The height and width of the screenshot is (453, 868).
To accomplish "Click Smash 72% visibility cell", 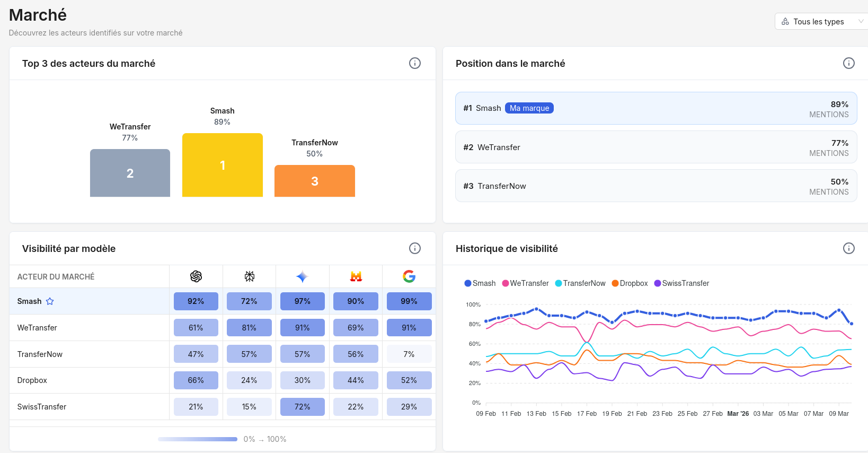I will coord(249,301).
